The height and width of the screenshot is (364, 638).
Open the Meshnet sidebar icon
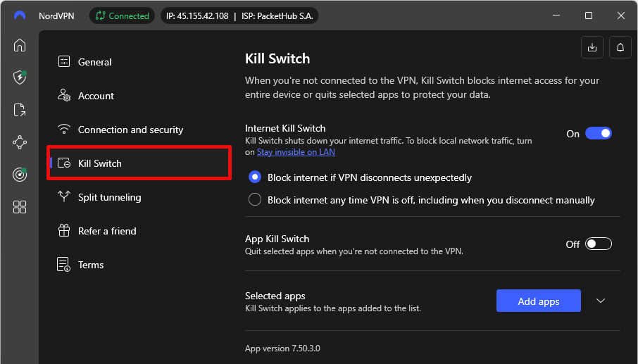[20, 142]
